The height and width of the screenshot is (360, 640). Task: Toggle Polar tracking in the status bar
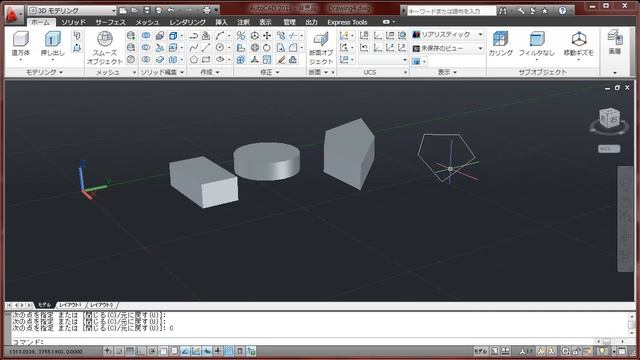[x=152, y=351]
